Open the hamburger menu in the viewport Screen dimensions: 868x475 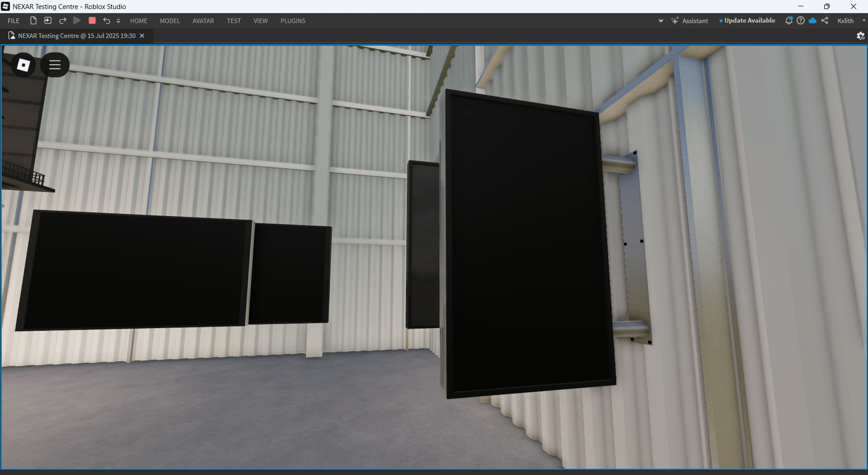(x=55, y=65)
